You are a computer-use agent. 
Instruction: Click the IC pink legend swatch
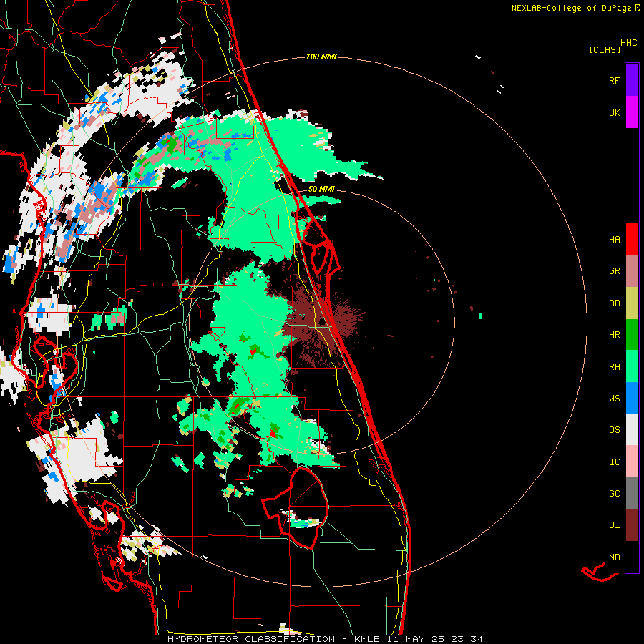[632, 462]
